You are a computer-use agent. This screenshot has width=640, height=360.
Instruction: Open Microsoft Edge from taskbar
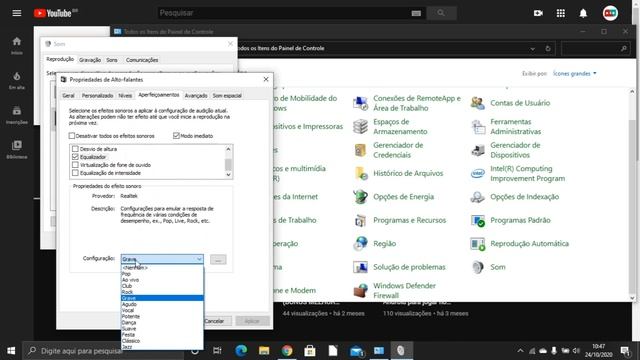coord(241,351)
